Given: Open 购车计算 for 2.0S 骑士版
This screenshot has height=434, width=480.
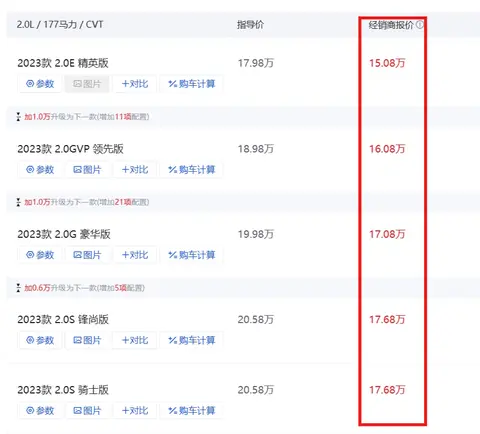Looking at the screenshot, I should [x=192, y=411].
